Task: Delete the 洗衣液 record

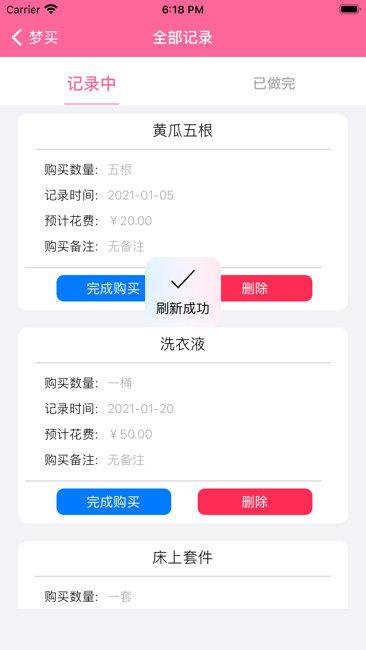Action: pos(255,502)
